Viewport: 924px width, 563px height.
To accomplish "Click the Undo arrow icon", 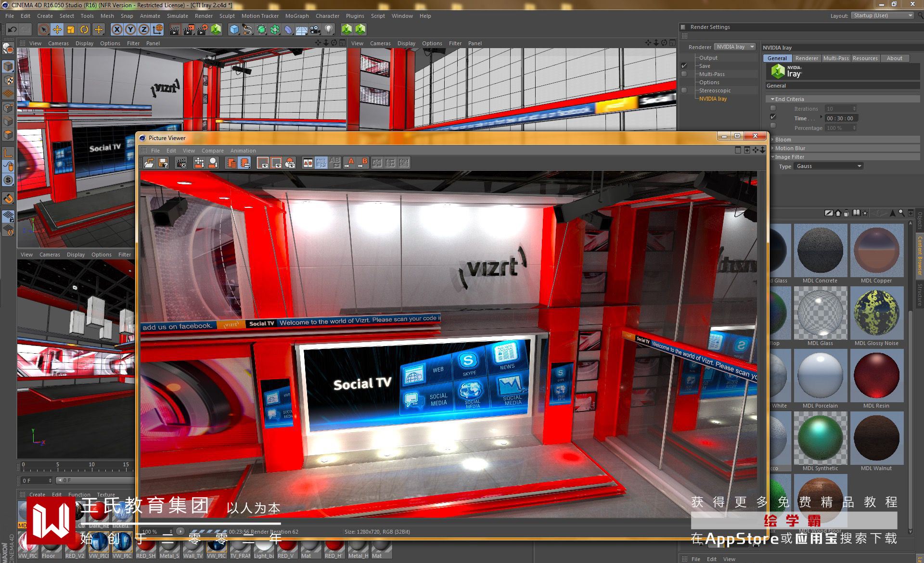I will 12,30.
